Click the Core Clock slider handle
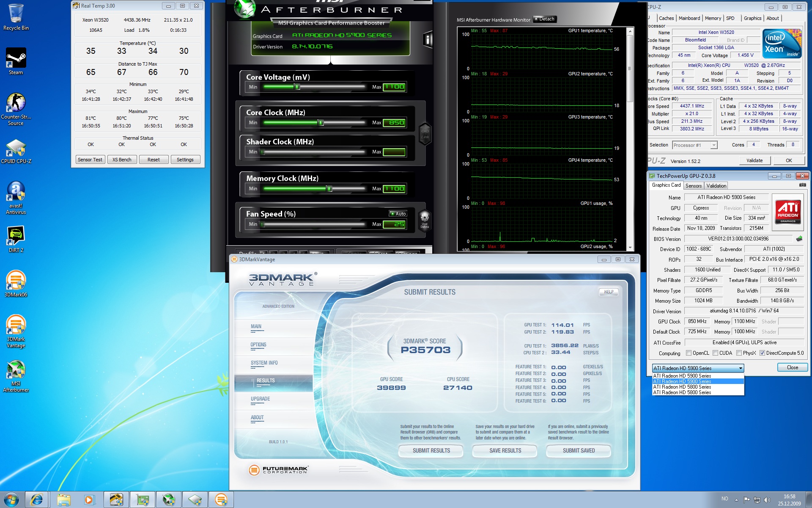Viewport: 812px width, 508px height. pos(321,123)
